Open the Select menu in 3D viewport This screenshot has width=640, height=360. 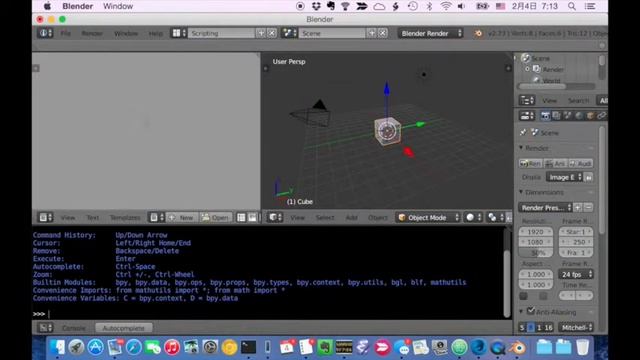click(x=325, y=218)
